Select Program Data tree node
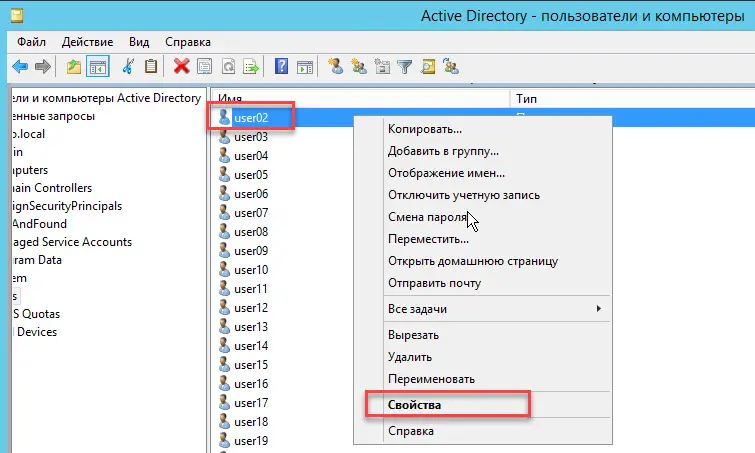 pyautogui.click(x=37, y=260)
